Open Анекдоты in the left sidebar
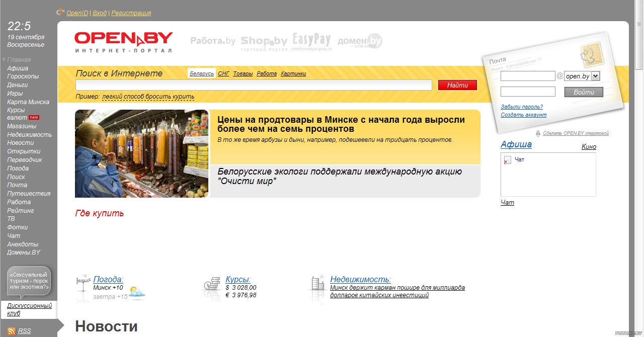This screenshot has height=337, width=644. pyautogui.click(x=23, y=244)
